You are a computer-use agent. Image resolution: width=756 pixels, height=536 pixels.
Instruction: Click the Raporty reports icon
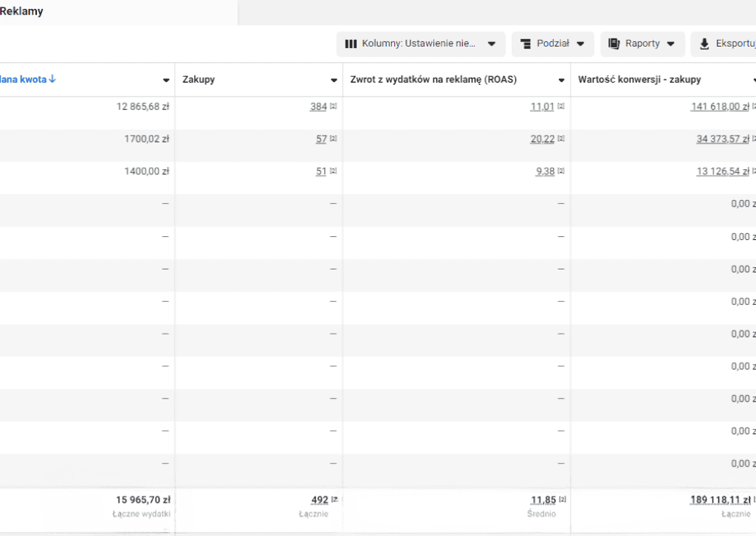pos(614,44)
